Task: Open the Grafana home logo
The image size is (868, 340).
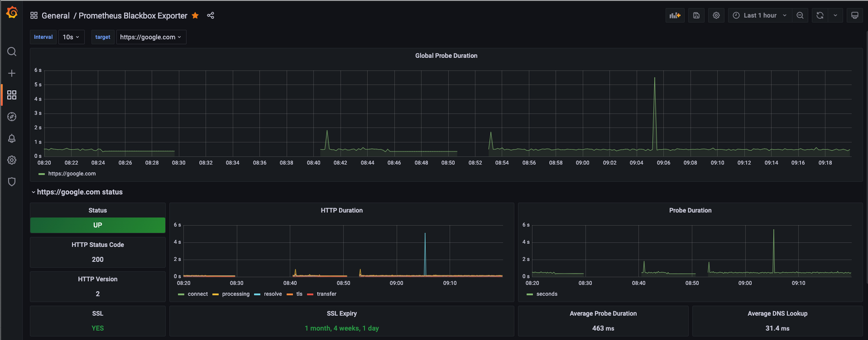Action: (12, 12)
